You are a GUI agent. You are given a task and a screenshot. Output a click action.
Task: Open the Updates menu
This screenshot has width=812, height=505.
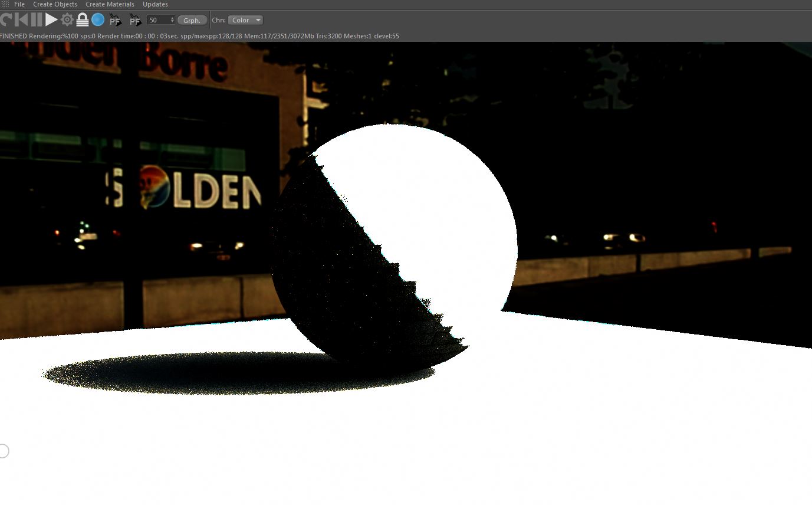(155, 4)
